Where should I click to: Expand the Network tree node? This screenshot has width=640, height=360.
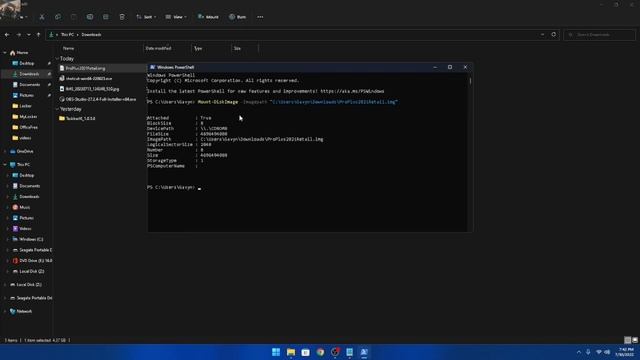pos(5,311)
